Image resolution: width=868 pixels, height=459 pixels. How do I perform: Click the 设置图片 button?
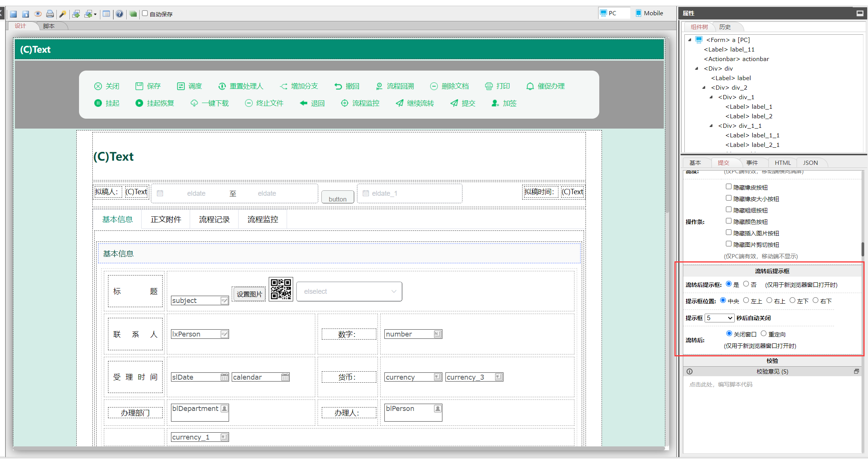click(x=249, y=294)
